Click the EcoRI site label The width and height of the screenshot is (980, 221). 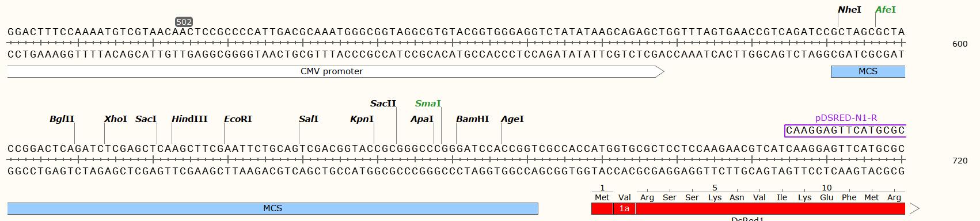(238, 119)
